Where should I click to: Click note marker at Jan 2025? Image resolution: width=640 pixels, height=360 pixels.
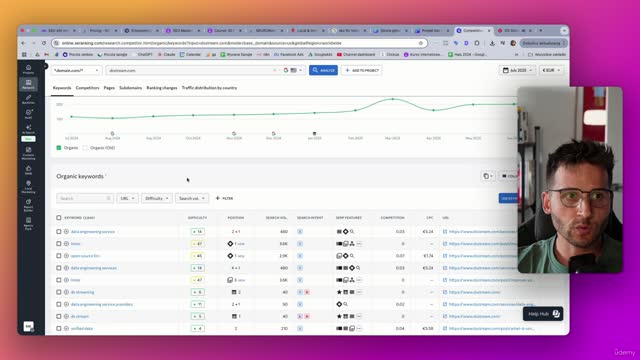pyautogui.click(x=314, y=133)
